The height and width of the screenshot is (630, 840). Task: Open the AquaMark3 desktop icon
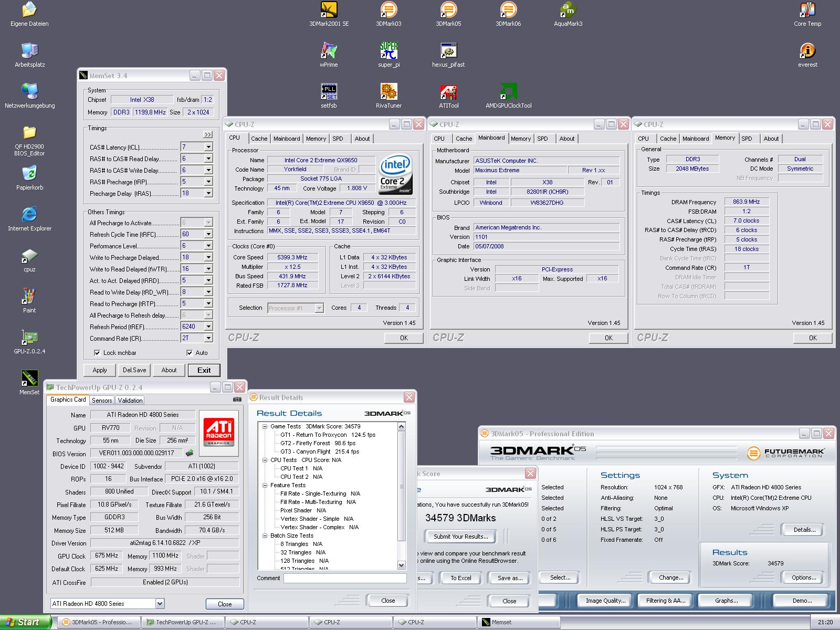[568, 14]
